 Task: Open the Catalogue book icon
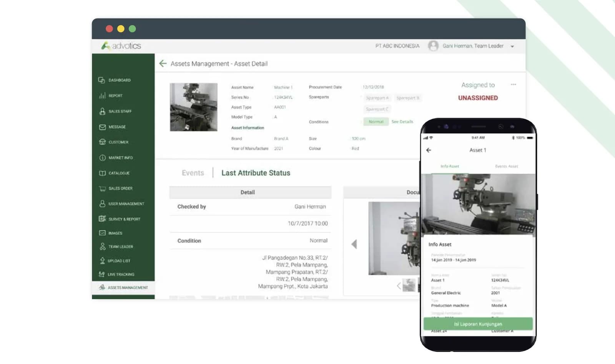point(102,173)
